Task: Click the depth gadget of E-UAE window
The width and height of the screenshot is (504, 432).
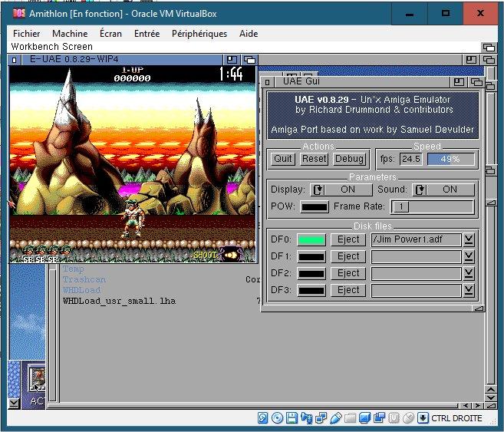Action: pos(249,60)
